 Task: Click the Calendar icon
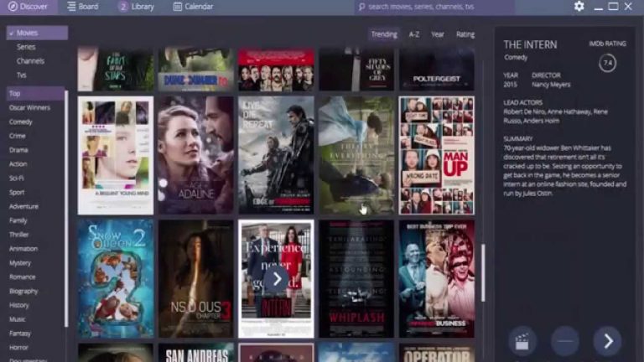pos(178,7)
